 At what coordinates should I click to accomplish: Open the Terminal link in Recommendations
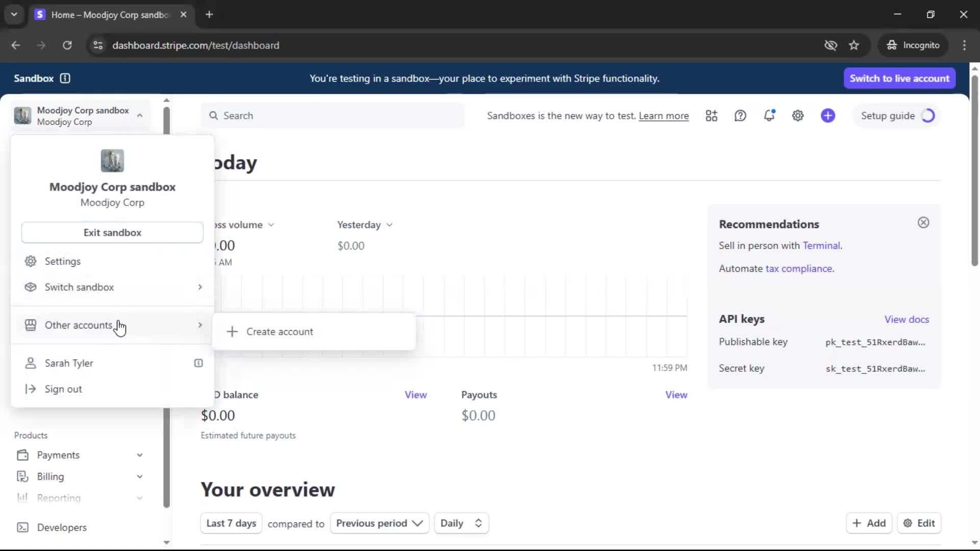821,245
